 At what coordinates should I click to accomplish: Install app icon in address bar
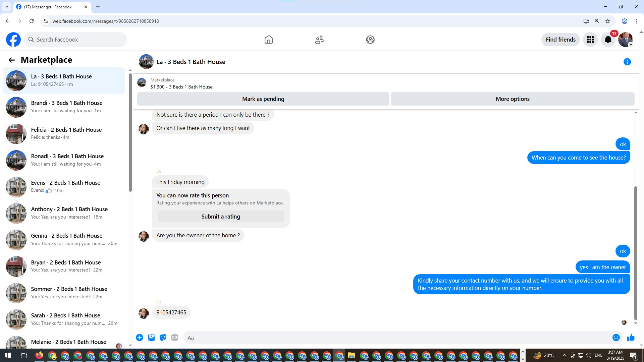click(586, 21)
